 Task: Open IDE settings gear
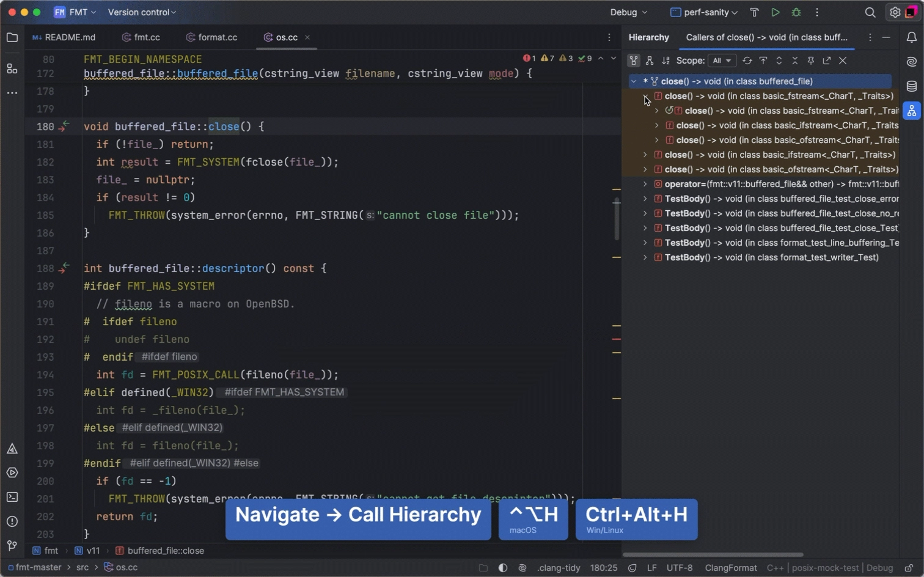coord(895,12)
